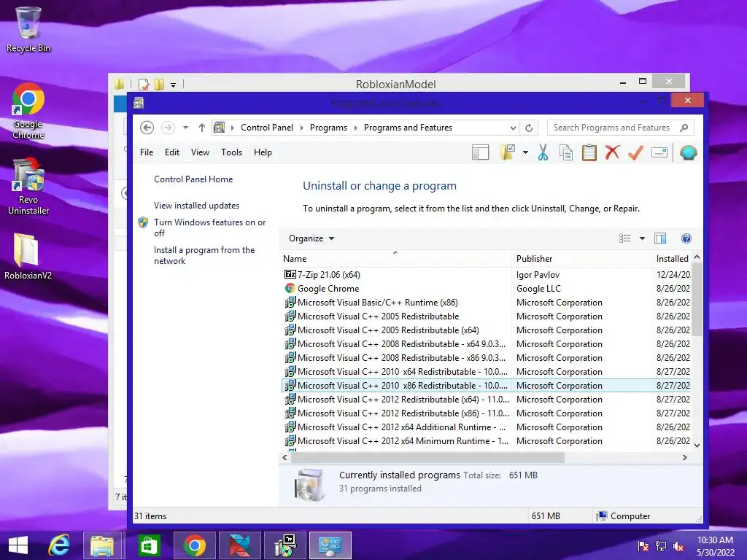Click the Chrome taskbar icon
747x560 pixels.
[x=194, y=545]
